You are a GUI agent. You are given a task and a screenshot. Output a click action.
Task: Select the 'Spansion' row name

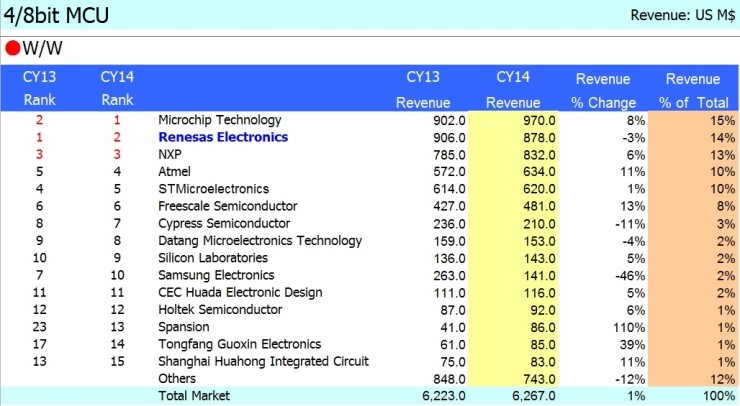pyautogui.click(x=184, y=327)
